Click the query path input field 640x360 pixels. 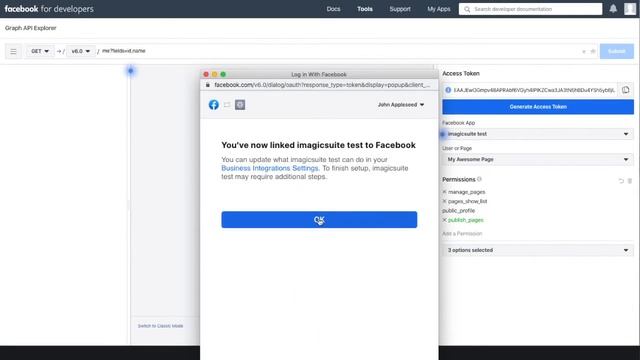coord(339,51)
